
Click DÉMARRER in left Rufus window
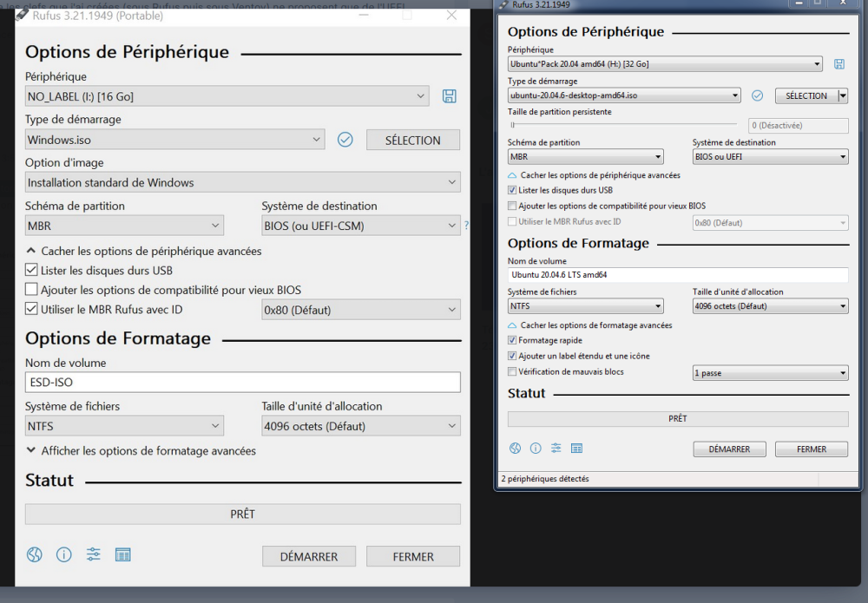click(309, 556)
